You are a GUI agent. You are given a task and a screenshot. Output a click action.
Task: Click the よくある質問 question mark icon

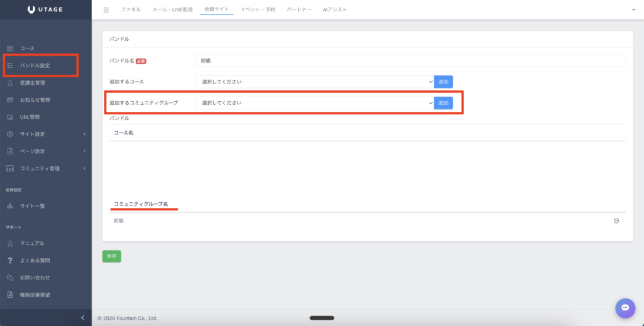click(x=10, y=261)
